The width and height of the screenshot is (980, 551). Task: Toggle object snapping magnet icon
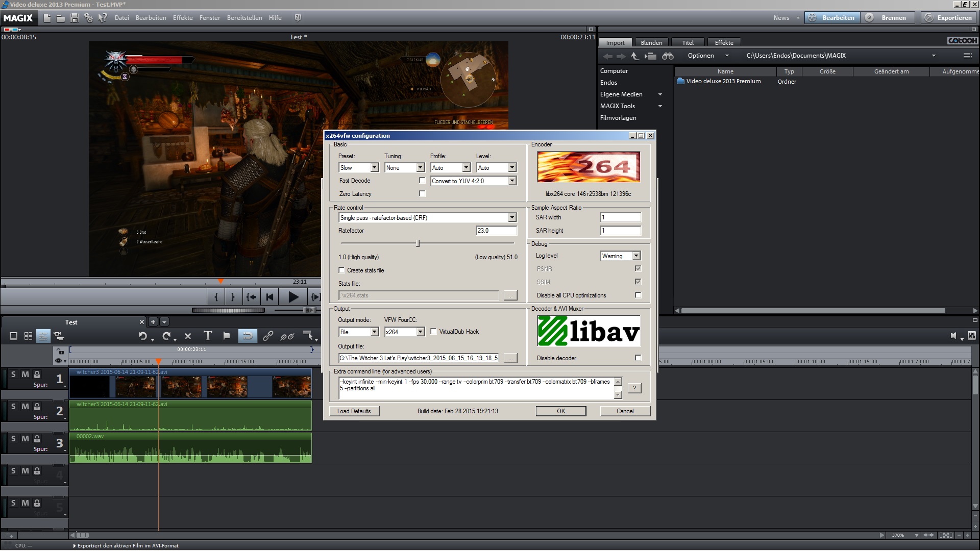click(x=247, y=336)
